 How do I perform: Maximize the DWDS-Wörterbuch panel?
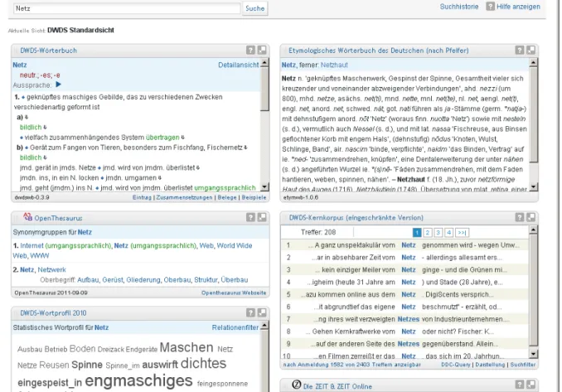coord(262,51)
